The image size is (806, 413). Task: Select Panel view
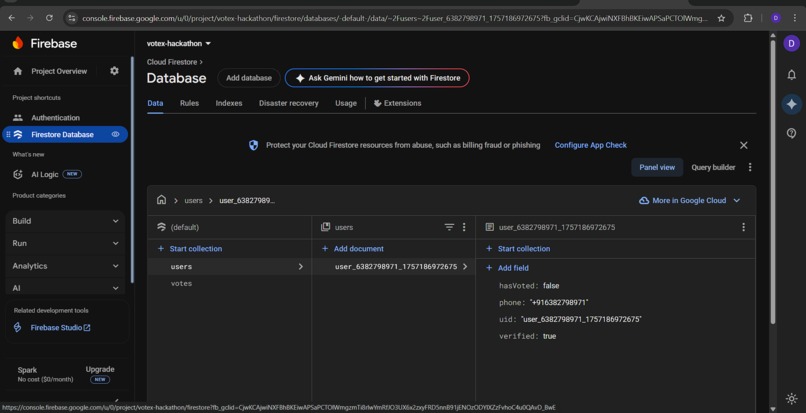point(657,167)
